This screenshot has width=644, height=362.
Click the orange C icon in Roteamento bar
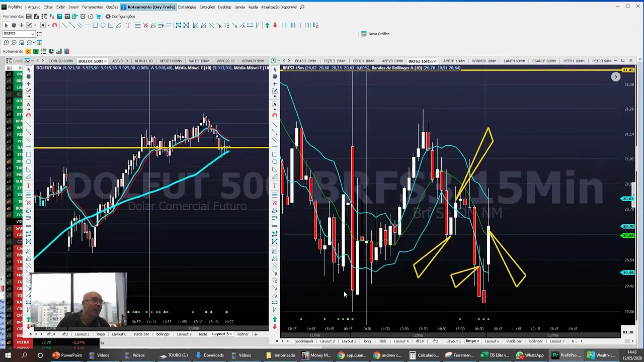(x=28, y=51)
